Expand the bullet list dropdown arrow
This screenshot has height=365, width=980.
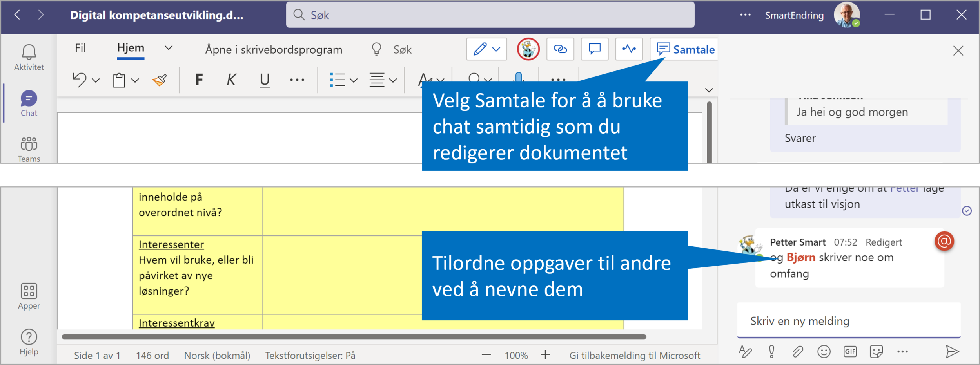354,80
